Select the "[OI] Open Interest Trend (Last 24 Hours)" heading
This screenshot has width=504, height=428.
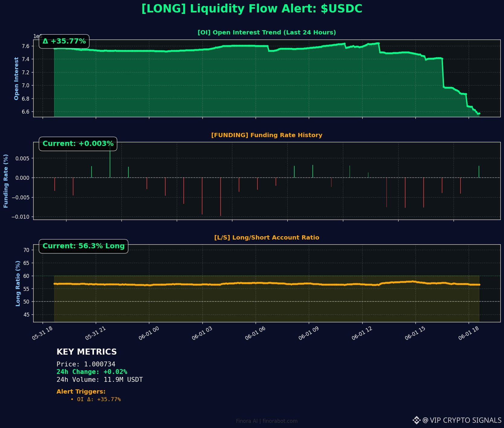267,32
